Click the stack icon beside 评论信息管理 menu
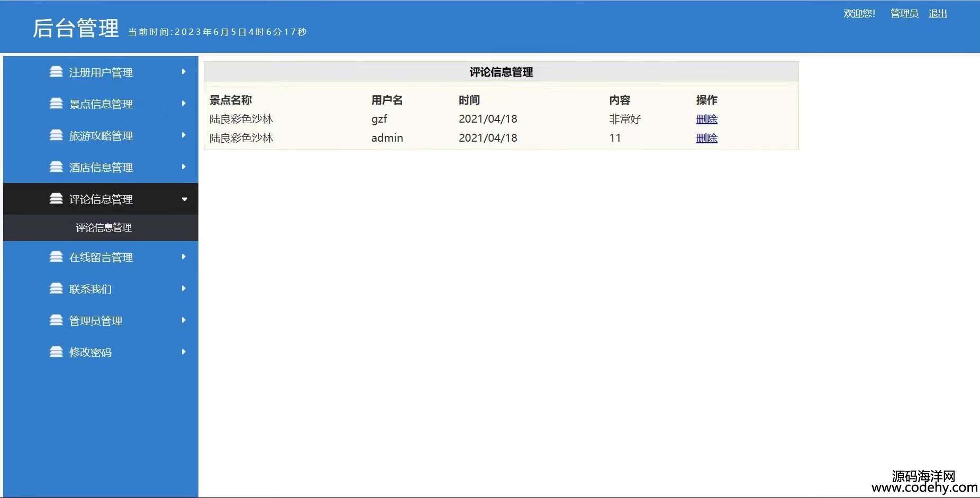The width and height of the screenshot is (980, 498). coord(56,198)
